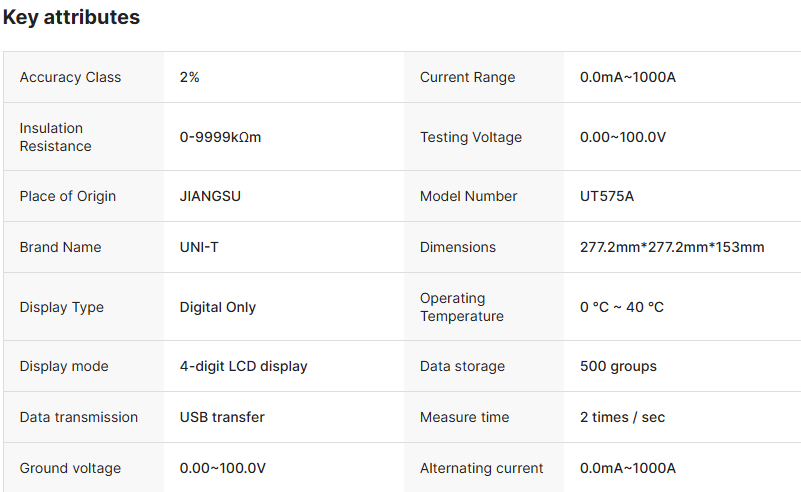Image resolution: width=801 pixels, height=492 pixels.
Task: Click the 277.2mm*277.2mm*153mm dimensions value
Action: pyautogui.click(x=672, y=247)
